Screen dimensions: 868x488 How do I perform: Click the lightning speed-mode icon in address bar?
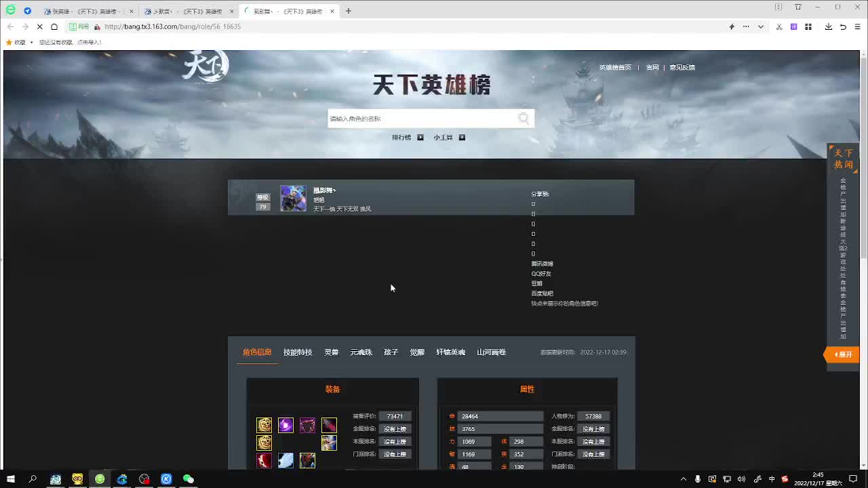pos(732,26)
